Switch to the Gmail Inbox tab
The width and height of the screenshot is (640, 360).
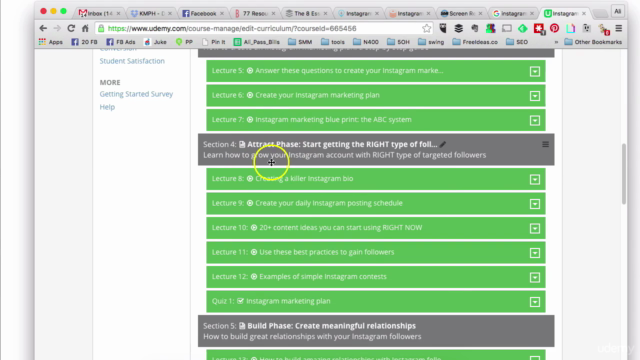click(98, 13)
